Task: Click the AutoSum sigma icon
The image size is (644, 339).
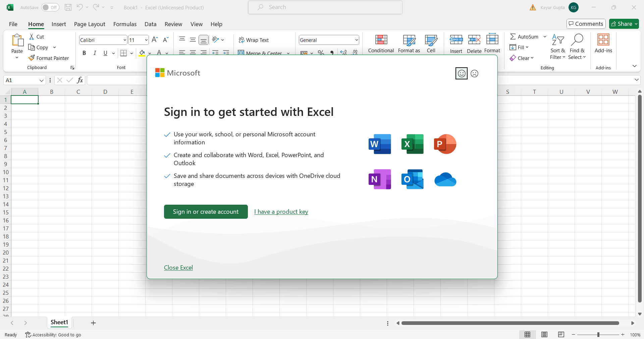Action: [x=513, y=37]
